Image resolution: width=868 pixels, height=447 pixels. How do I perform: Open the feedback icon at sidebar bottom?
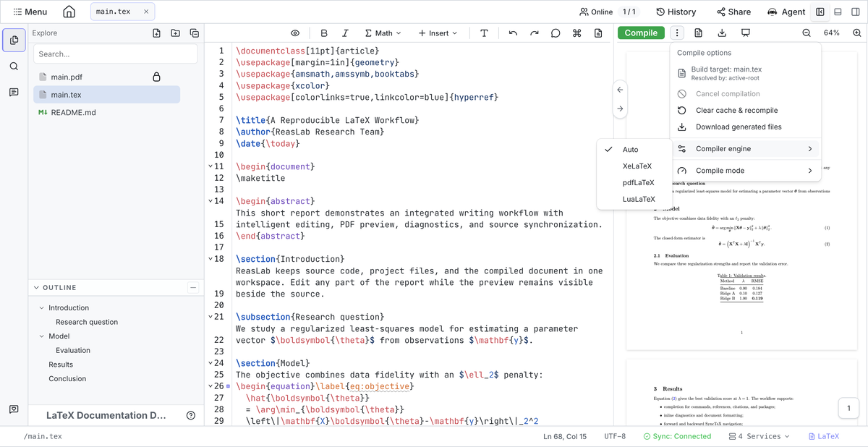click(x=14, y=409)
